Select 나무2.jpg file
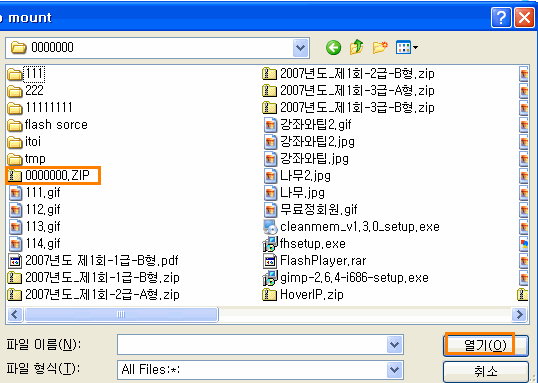Image resolution: width=538 pixels, height=383 pixels. tap(297, 176)
